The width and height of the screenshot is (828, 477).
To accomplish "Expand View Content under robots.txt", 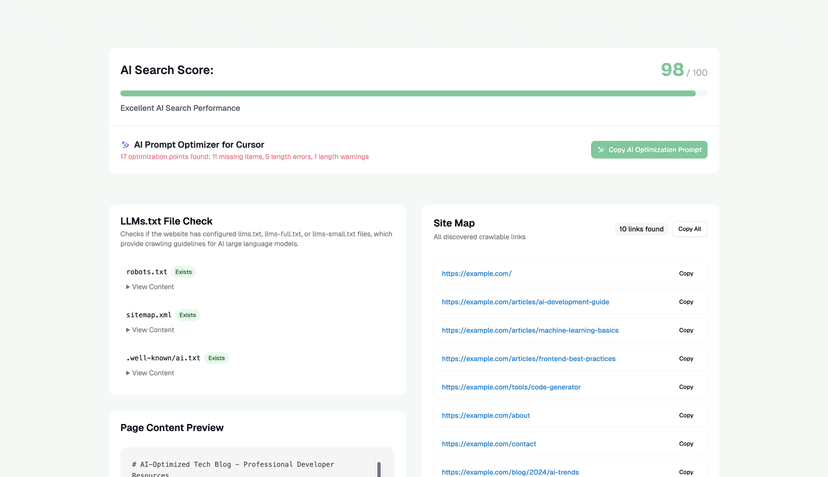I will point(152,287).
